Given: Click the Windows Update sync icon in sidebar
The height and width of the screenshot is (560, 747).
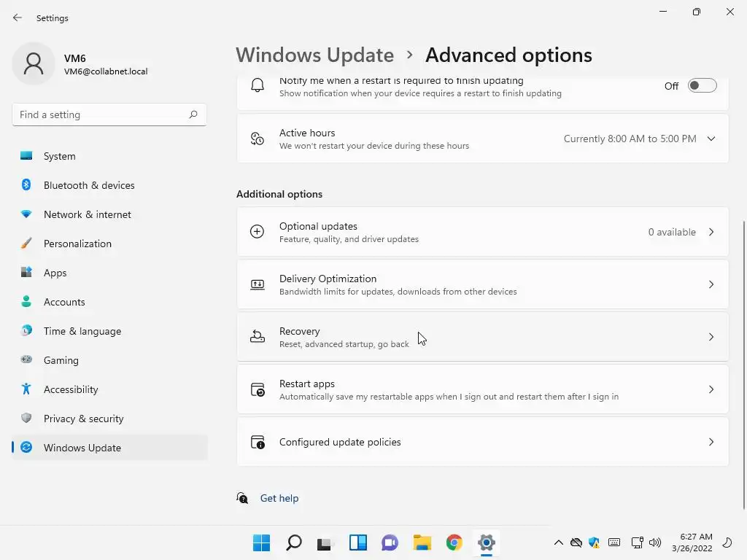Looking at the screenshot, I should pyautogui.click(x=26, y=447).
